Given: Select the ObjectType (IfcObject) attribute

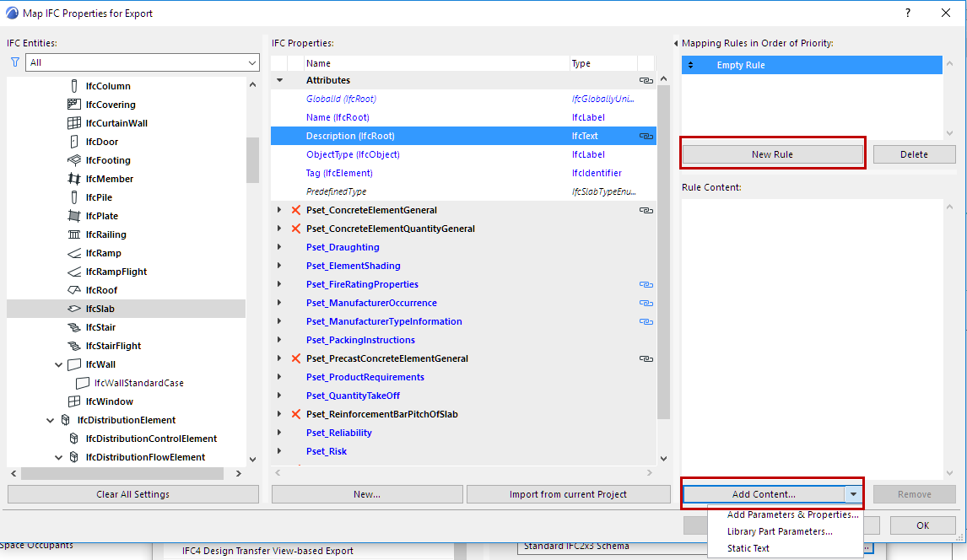Looking at the screenshot, I should click(x=353, y=154).
